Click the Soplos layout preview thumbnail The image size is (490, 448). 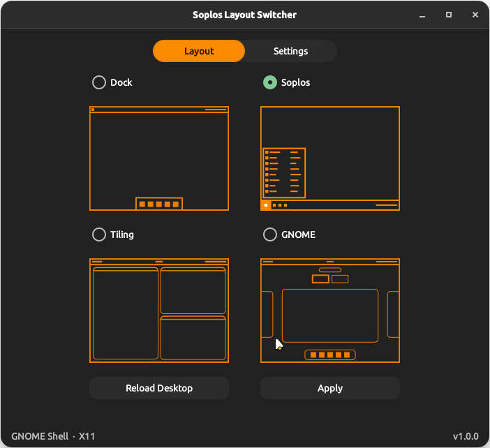tap(330, 158)
